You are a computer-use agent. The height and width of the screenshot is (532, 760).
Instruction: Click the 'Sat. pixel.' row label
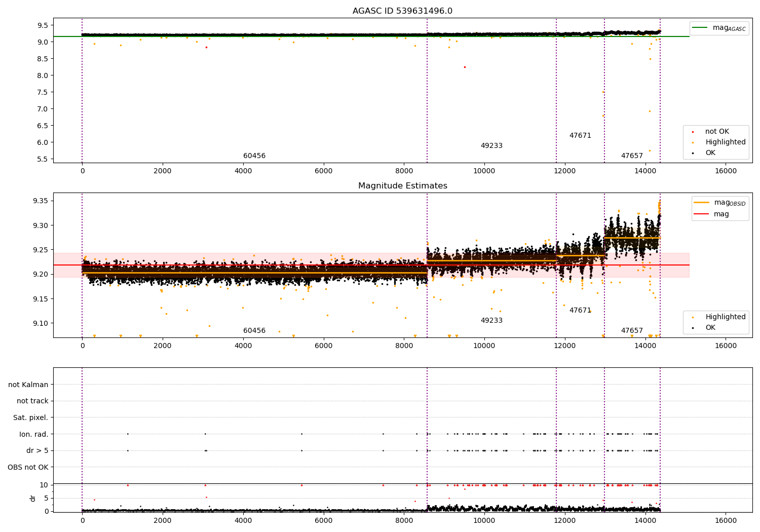[x=31, y=418]
